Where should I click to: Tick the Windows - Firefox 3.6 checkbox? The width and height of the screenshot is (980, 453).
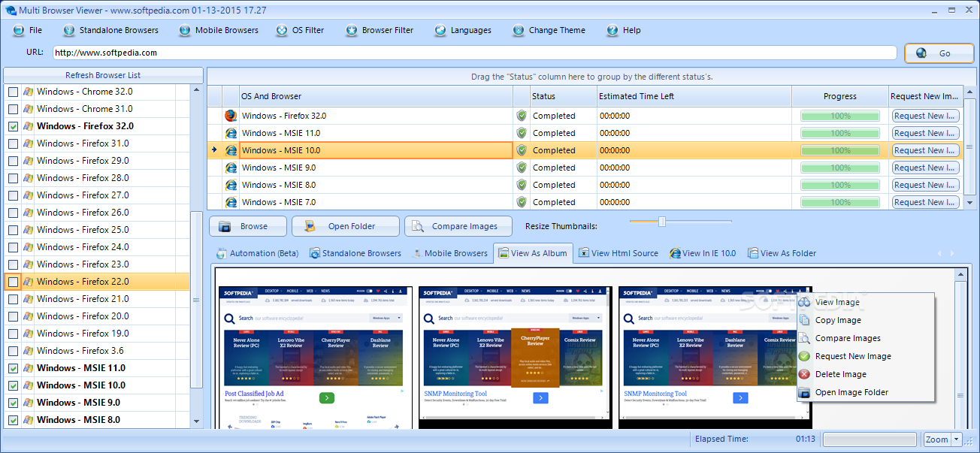click(13, 351)
